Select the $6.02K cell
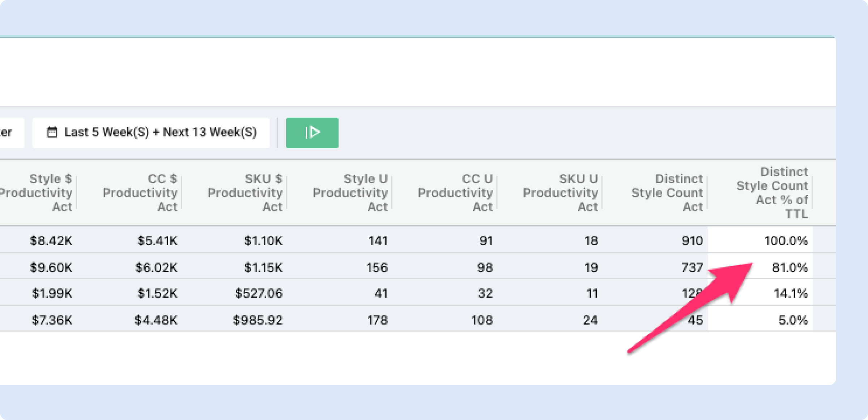 coord(156,268)
